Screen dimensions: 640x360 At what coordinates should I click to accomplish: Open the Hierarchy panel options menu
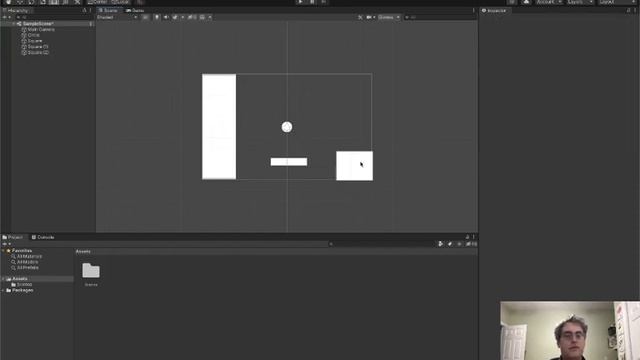pos(90,11)
